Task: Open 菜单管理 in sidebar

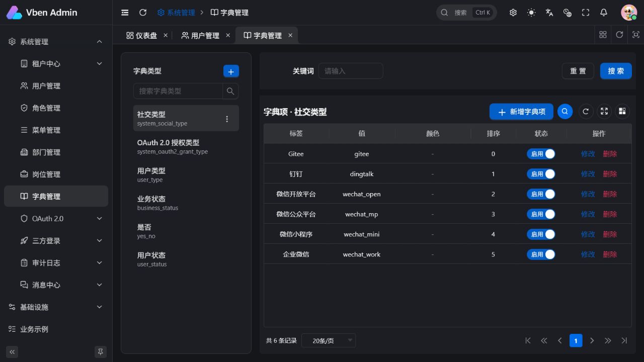Action: (x=56, y=130)
